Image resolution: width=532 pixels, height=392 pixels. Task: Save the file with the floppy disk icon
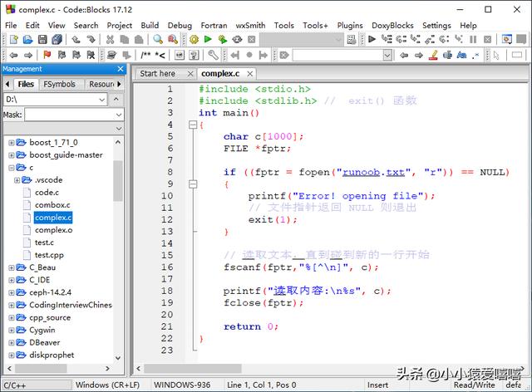click(42, 40)
